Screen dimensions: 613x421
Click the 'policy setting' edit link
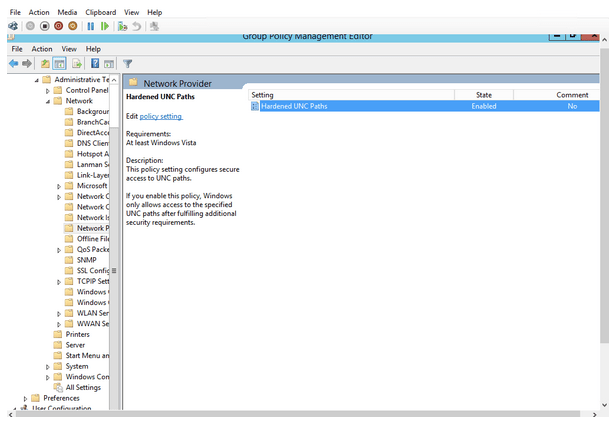(x=161, y=116)
